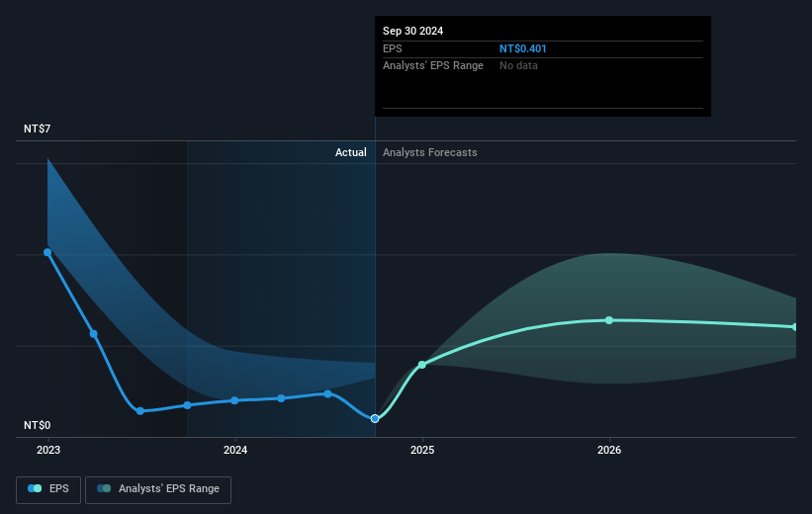Click the 2023 x-axis label

click(x=48, y=450)
